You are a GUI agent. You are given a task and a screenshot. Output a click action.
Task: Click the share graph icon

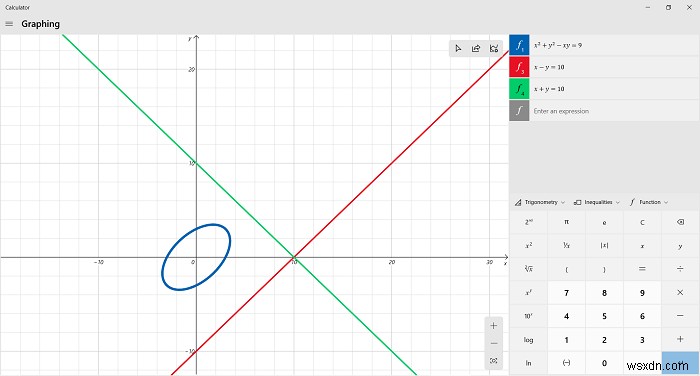coord(476,49)
